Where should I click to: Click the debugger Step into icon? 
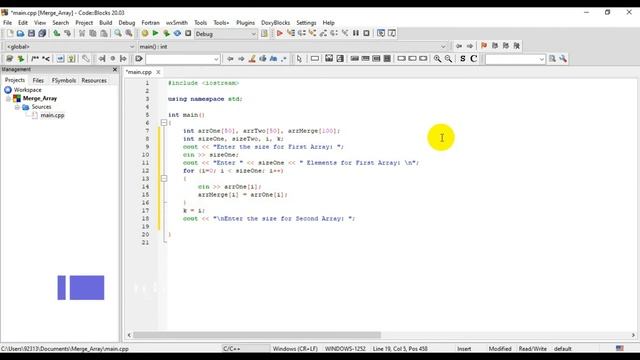tap(312, 33)
